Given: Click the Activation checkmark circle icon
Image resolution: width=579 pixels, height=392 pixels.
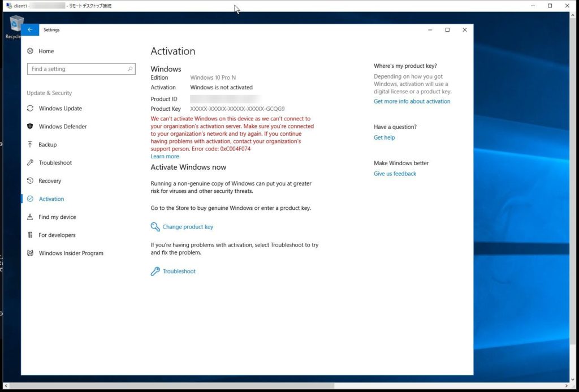Looking at the screenshot, I should (x=31, y=199).
